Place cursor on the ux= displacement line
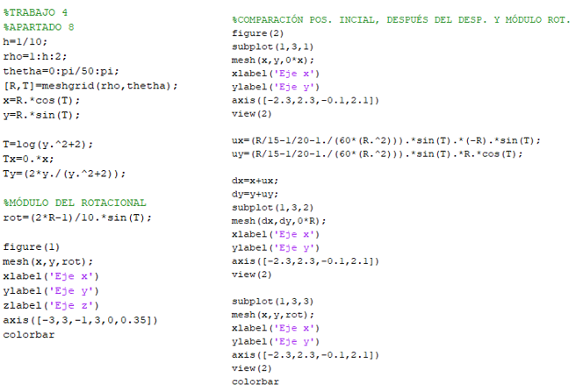The height and width of the screenshot is (392, 576). (x=386, y=140)
